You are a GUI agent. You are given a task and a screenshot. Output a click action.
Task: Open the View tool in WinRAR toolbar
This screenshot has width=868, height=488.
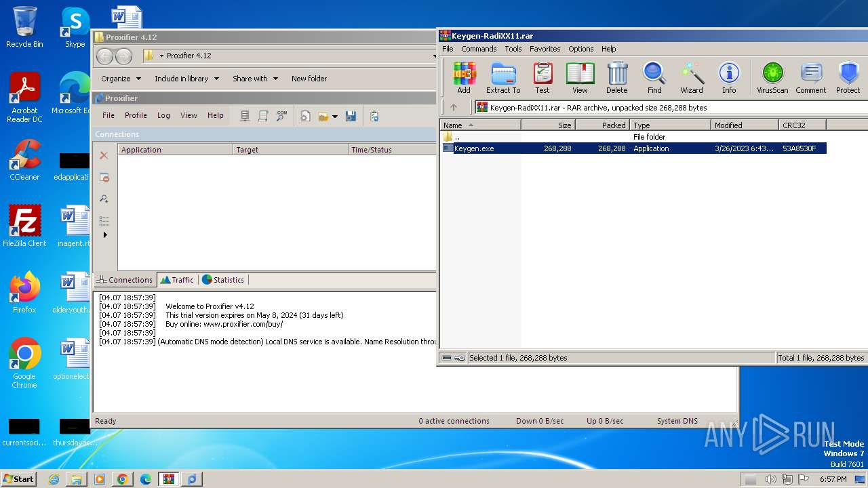pyautogui.click(x=580, y=77)
